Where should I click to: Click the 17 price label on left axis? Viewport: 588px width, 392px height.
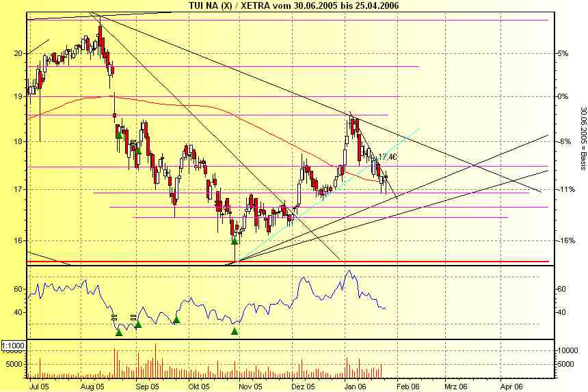[x=18, y=189]
